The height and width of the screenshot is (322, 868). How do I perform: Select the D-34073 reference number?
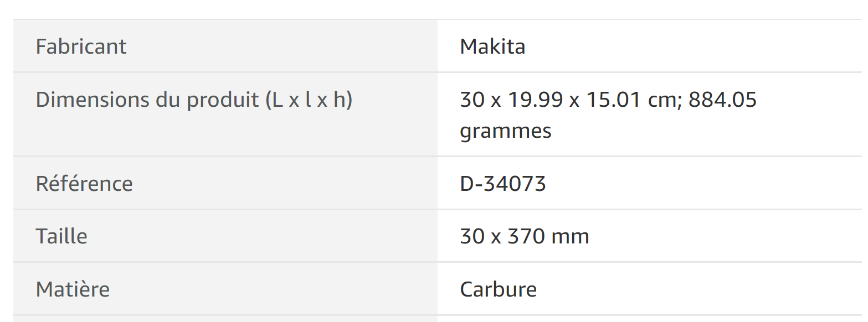click(502, 184)
